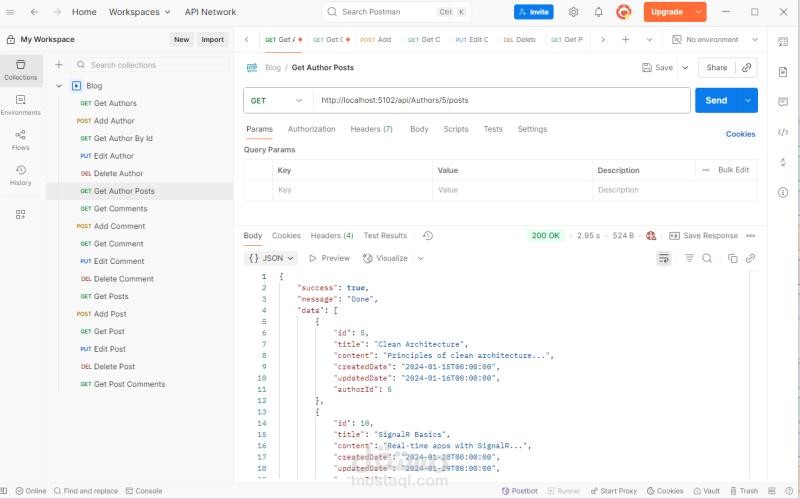Open the tab list dropdown chevron
Screen dimensions: 800x499
[x=649, y=39]
